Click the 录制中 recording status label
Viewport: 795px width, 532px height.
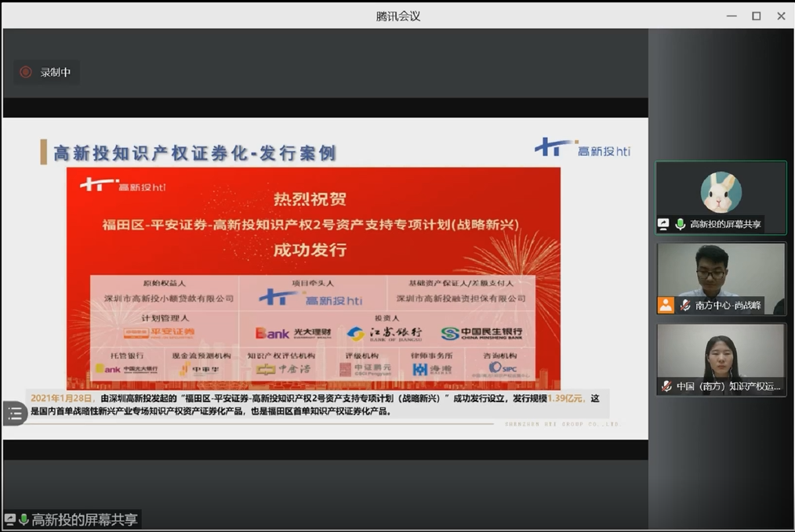coord(55,72)
